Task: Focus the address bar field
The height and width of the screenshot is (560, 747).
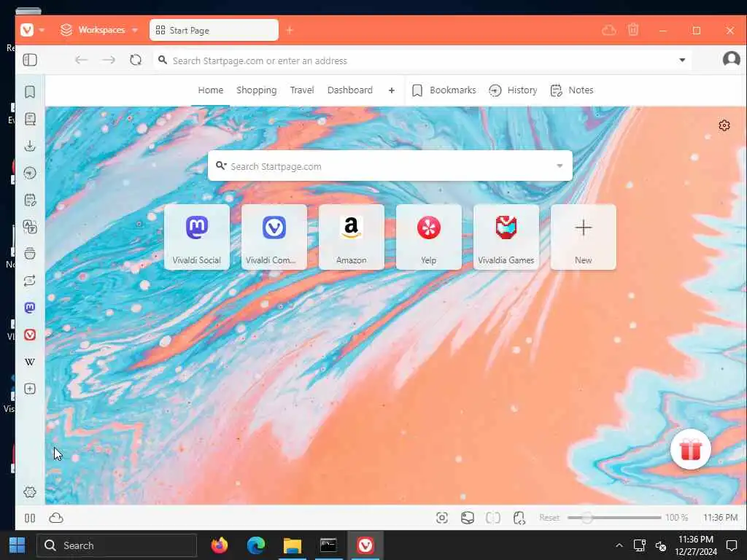Action: [422, 61]
